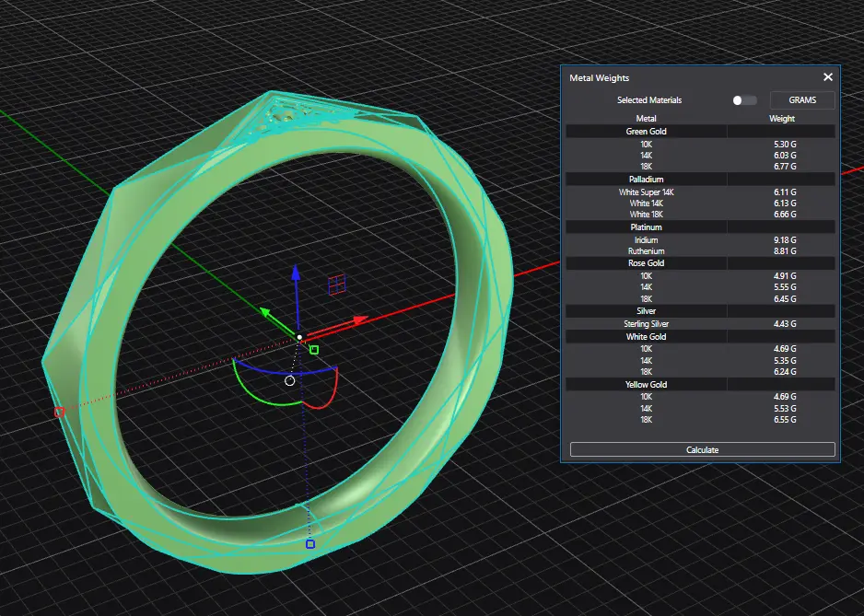Select the Sterling Silver weight row

click(x=646, y=324)
